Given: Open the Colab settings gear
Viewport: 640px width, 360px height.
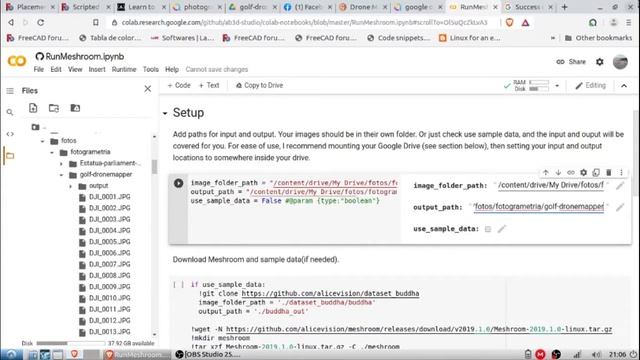Looking at the screenshot, I should (x=599, y=62).
